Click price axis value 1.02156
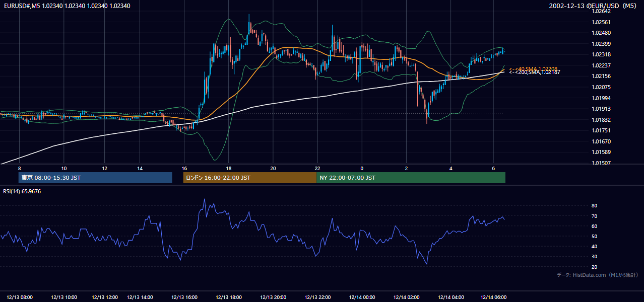The height and width of the screenshot is (302, 644). (602, 76)
